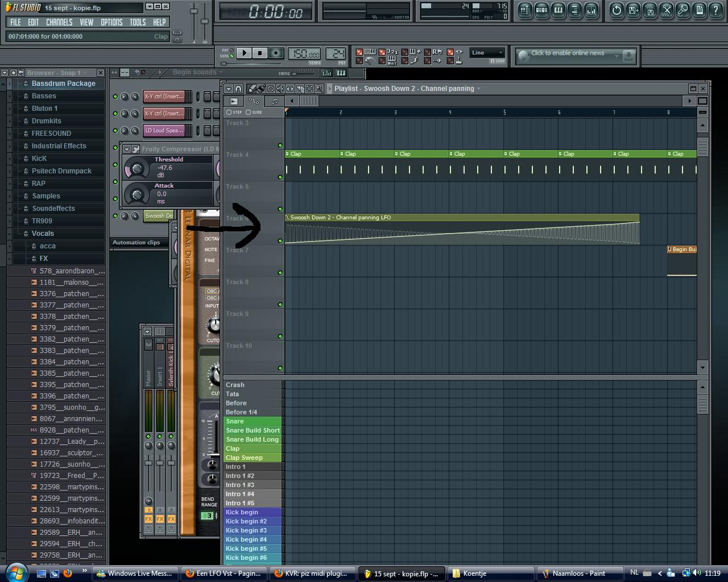Select the paint brush tool in Playlist
Image resolution: width=728 pixels, height=582 pixels.
[x=260, y=89]
